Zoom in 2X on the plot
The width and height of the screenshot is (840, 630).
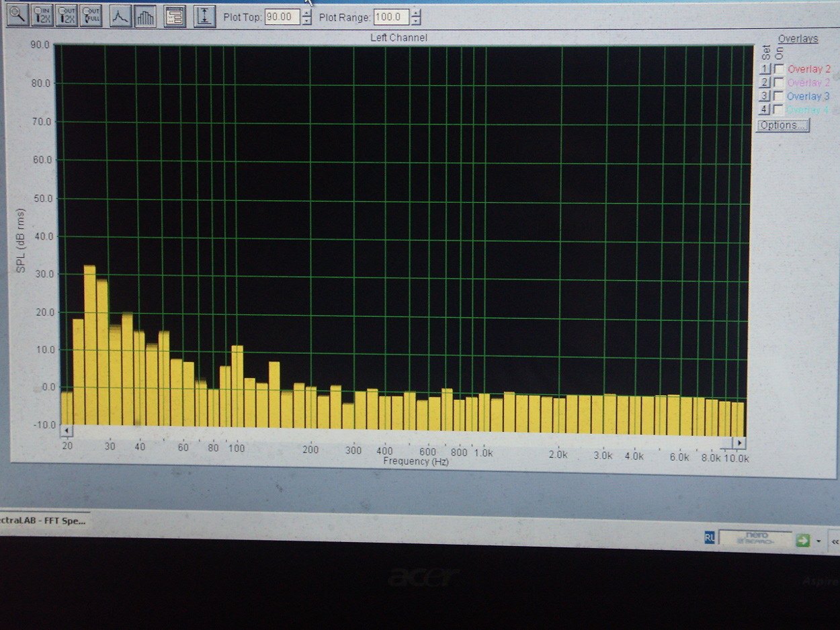click(42, 14)
